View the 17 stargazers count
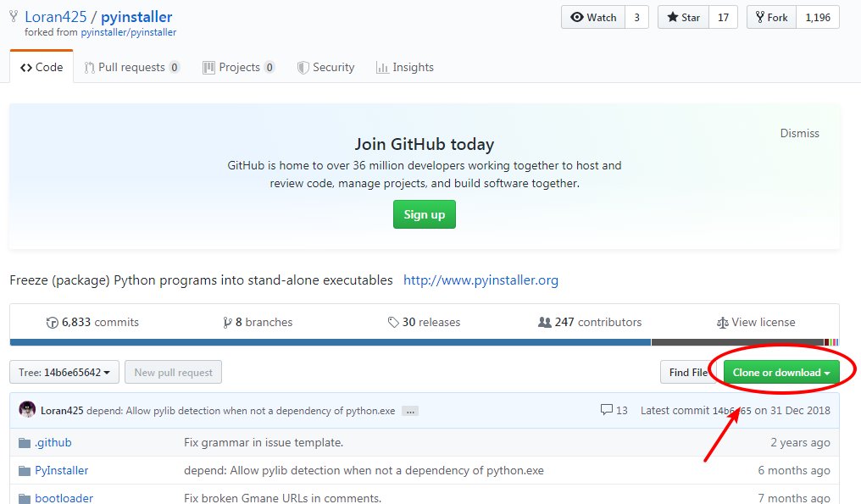Screen dimensions: 861x504 pos(723,18)
